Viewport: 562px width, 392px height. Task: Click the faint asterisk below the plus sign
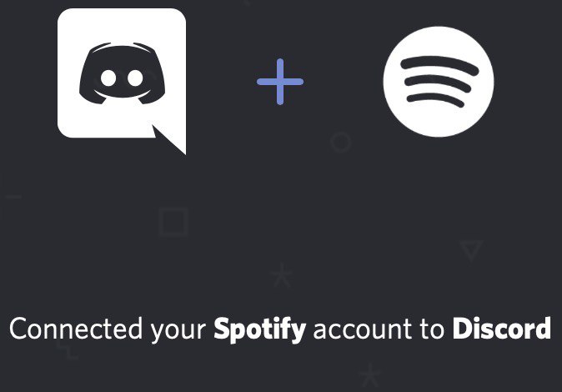tap(282, 275)
